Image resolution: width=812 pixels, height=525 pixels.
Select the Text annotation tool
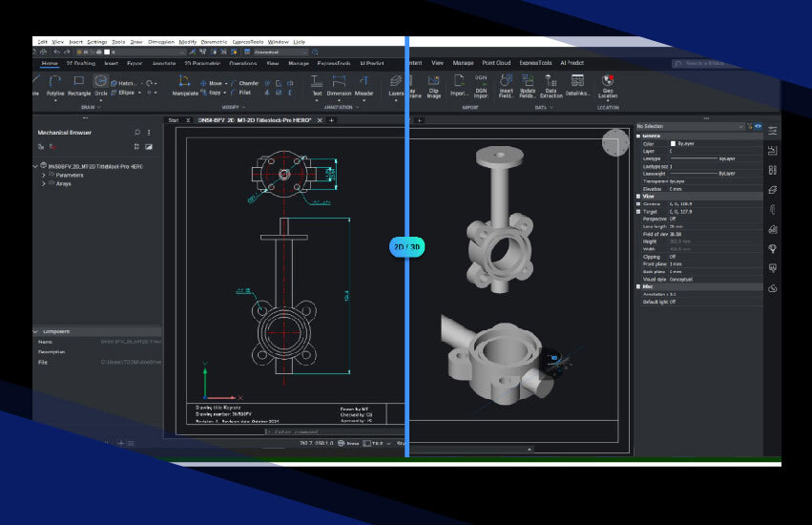pyautogui.click(x=317, y=86)
